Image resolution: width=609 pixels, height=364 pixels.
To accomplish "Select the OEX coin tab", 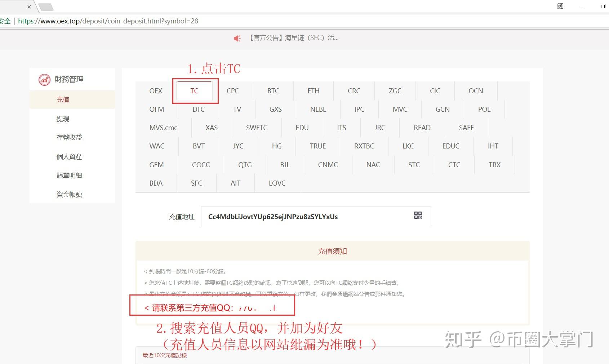I will (x=155, y=91).
